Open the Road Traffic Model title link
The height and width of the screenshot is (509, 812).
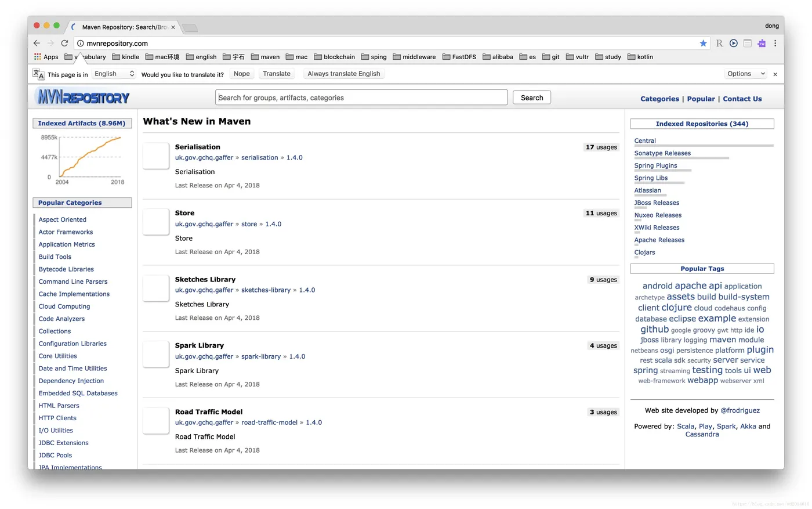(x=209, y=411)
